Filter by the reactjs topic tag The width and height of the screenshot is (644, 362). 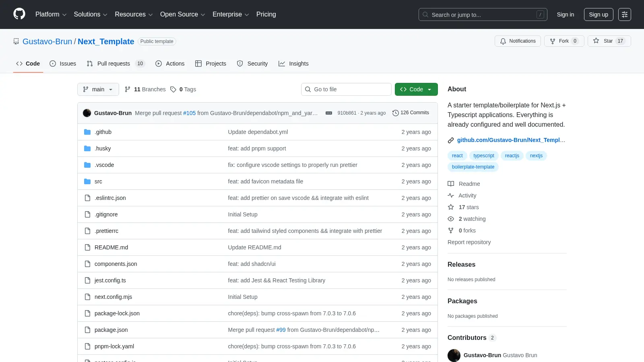[512, 156]
